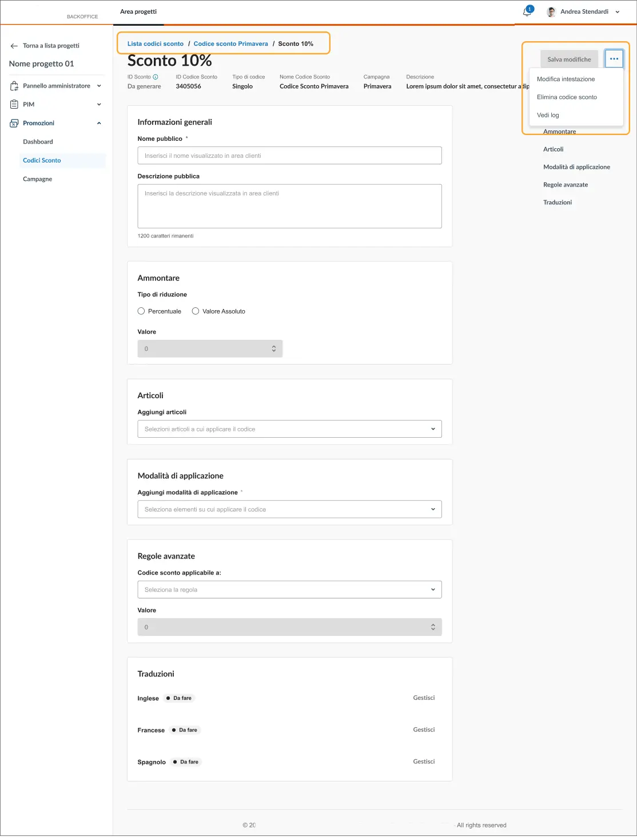Open the notifications bell icon
637x840 pixels.
[x=527, y=12]
